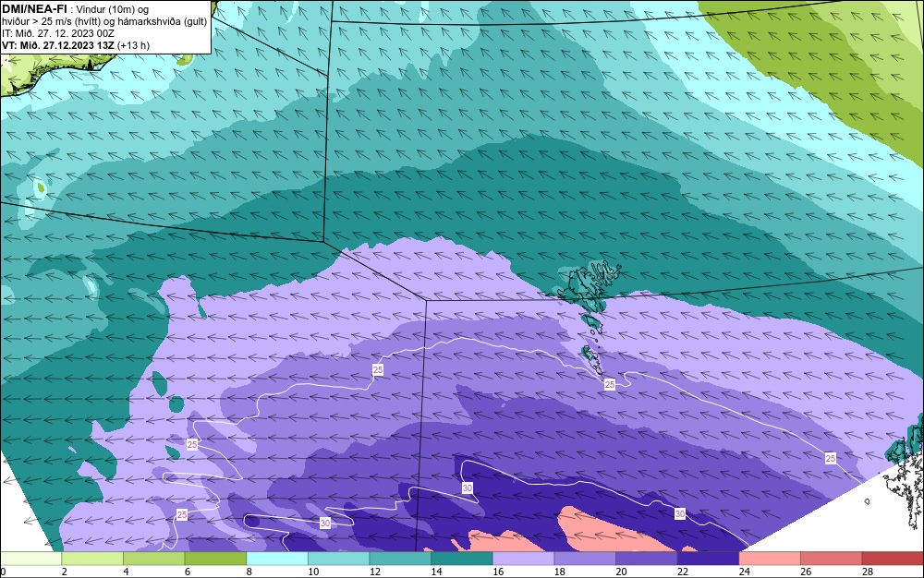Pick the violet 20–22 legend swatch
The height and width of the screenshot is (578, 924).
point(647,559)
